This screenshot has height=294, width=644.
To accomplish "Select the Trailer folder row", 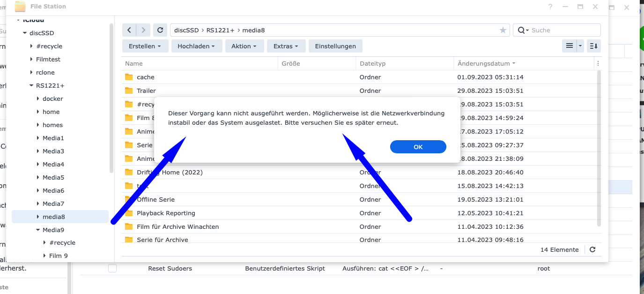I will click(358, 90).
